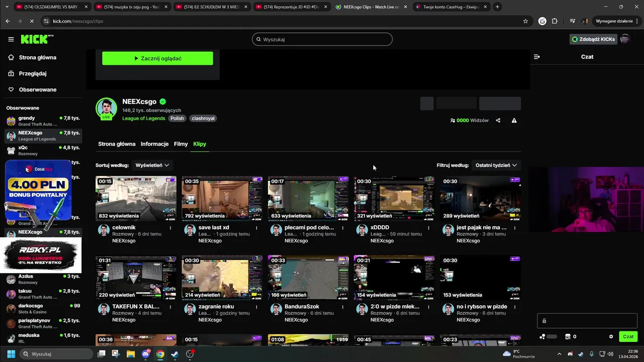The image size is (644, 362).
Task: Select 'Klipy' channel tab
Action: click(x=200, y=144)
